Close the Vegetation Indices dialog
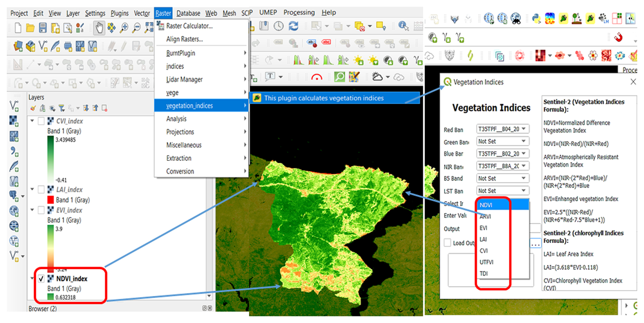The image size is (644, 323). (x=633, y=82)
